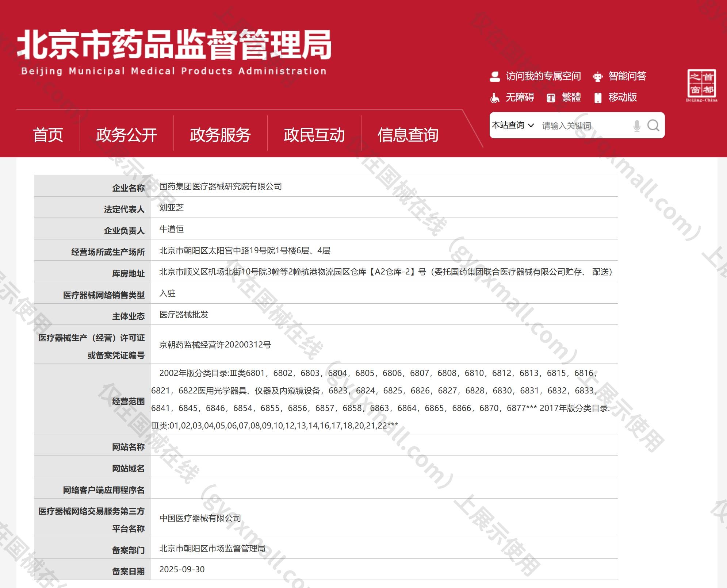Open the 信息查询 navigation tab
This screenshot has width=727, height=588.
pos(408,135)
